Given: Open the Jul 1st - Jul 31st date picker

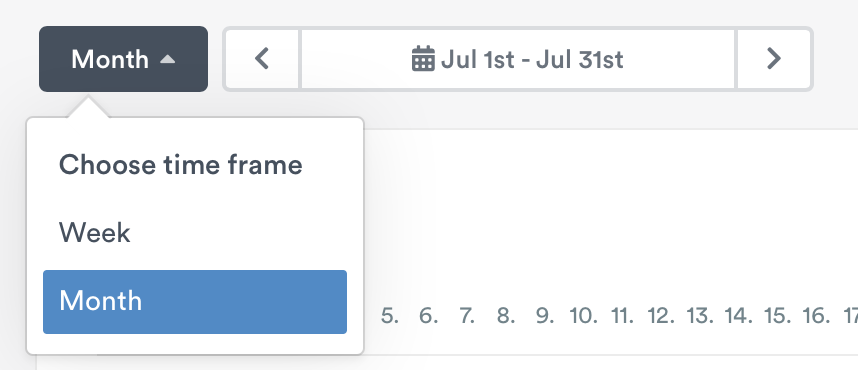Looking at the screenshot, I should click(518, 59).
